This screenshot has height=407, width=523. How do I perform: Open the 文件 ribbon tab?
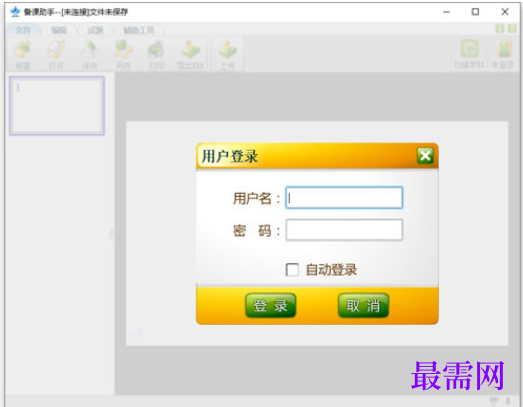click(23, 30)
